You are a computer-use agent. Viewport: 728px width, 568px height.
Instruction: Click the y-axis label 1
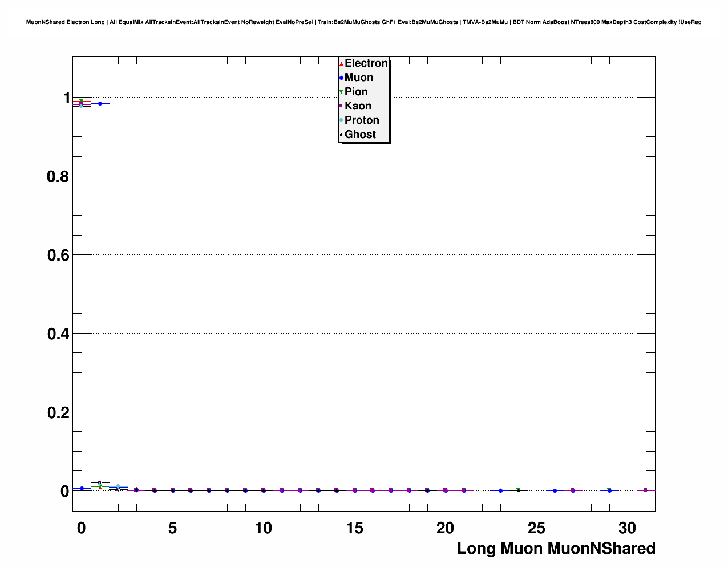click(x=66, y=98)
